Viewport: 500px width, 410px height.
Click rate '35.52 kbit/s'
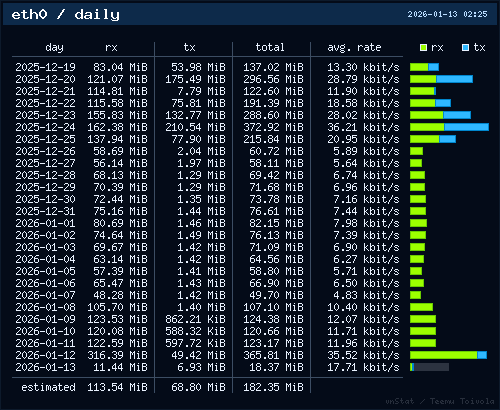point(363,355)
